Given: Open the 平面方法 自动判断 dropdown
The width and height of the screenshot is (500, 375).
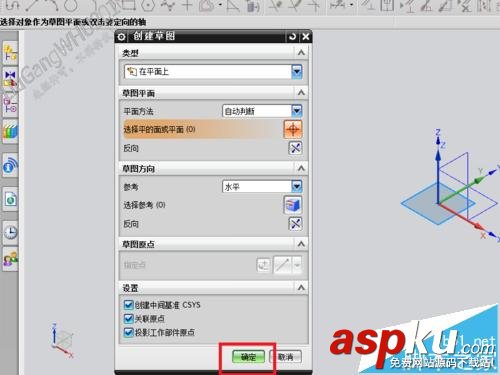Looking at the screenshot, I should (x=262, y=111).
